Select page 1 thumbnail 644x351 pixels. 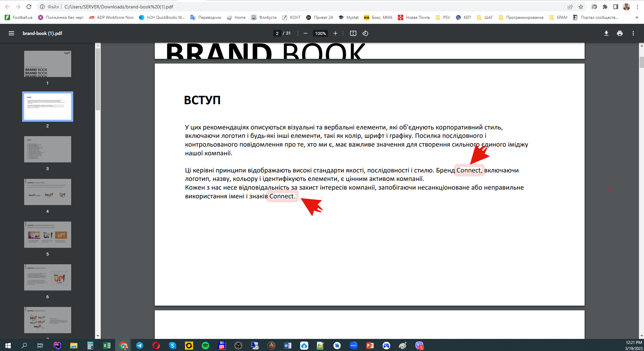click(48, 64)
